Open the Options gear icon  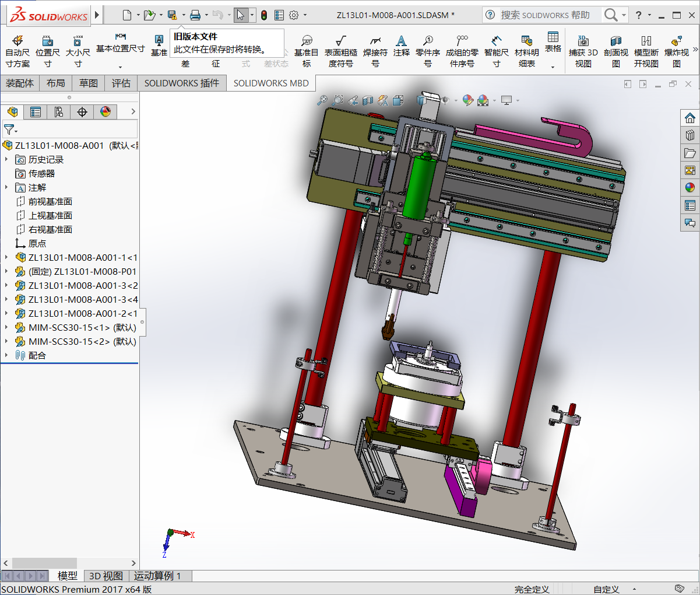click(x=294, y=15)
